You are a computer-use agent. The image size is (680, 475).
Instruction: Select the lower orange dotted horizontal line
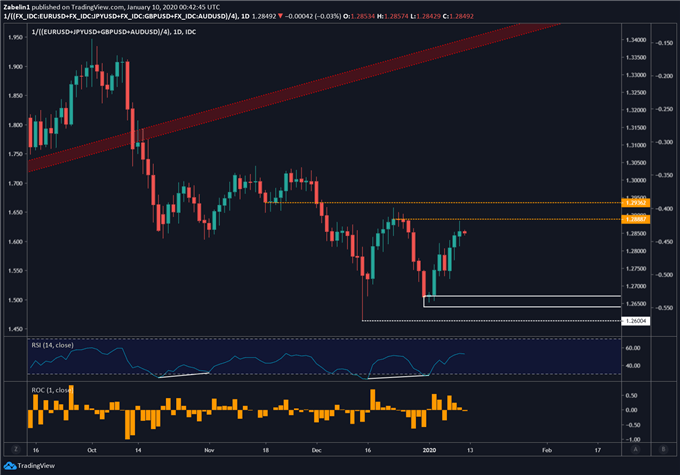(x=507, y=219)
